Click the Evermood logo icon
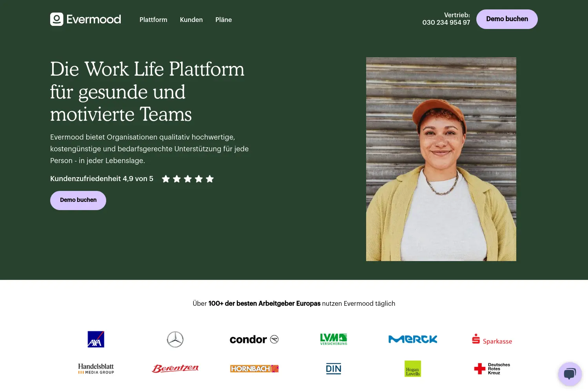588x392 pixels. click(57, 19)
